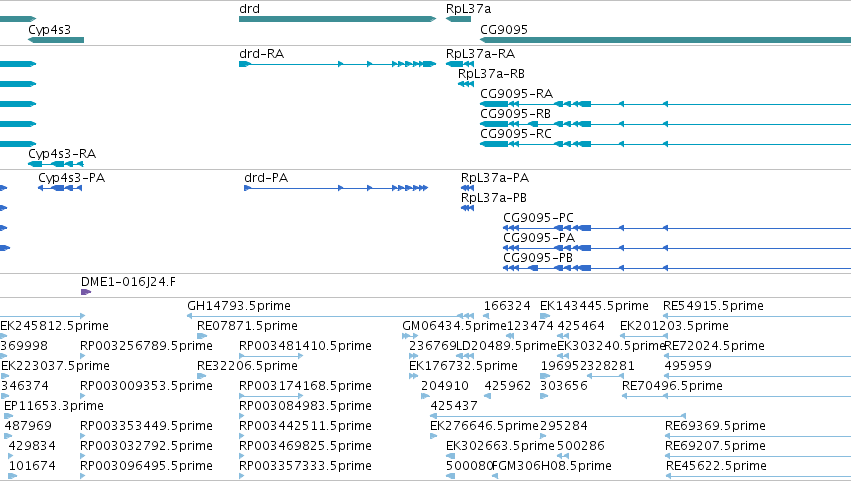The width and height of the screenshot is (851, 481).
Task: Click RE69369.5prime EST label
Action: (x=715, y=426)
